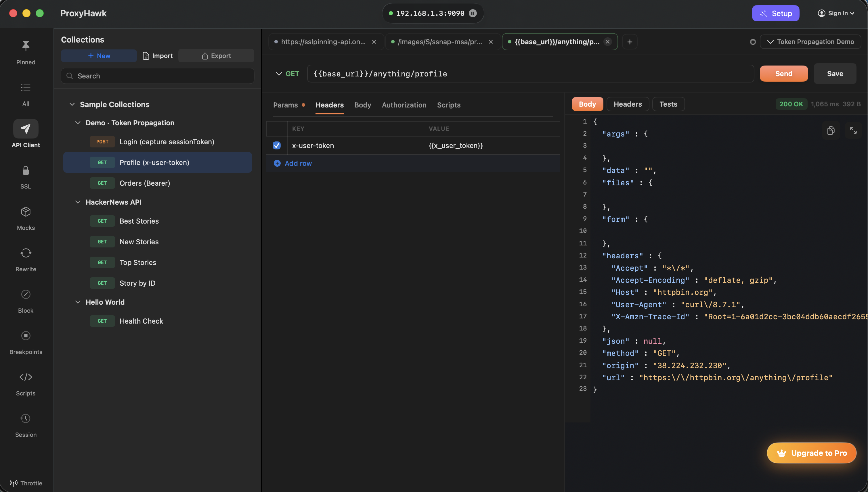Select Profile (x-user-token) request
The image size is (868, 492).
(x=158, y=163)
